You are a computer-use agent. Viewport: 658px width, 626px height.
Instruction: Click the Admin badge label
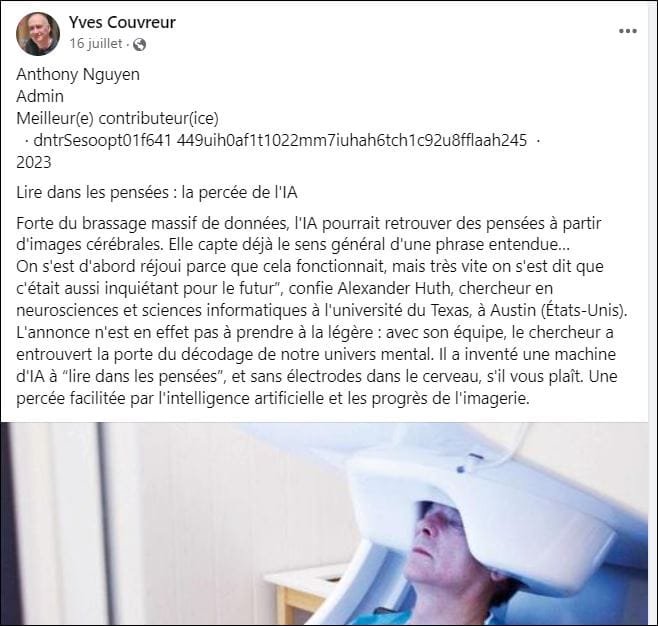[40, 97]
